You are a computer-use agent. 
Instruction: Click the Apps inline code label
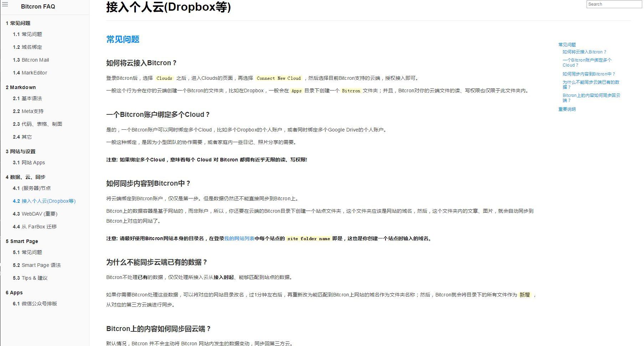point(297,91)
